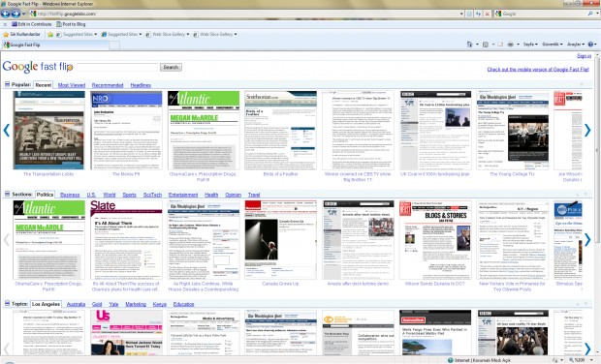The height and width of the screenshot is (364, 601).
Task: Flip Sections row right with blue arrow
Action: (587, 240)
